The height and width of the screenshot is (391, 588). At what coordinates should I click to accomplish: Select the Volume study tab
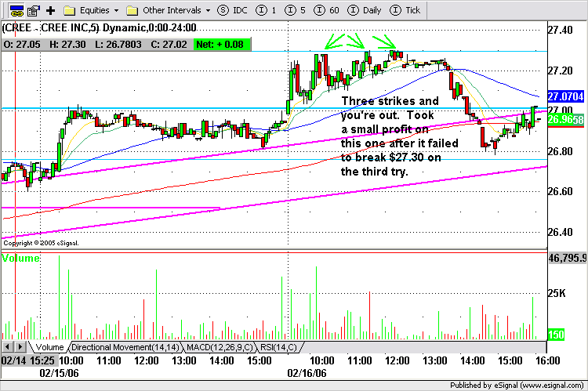[49, 347]
